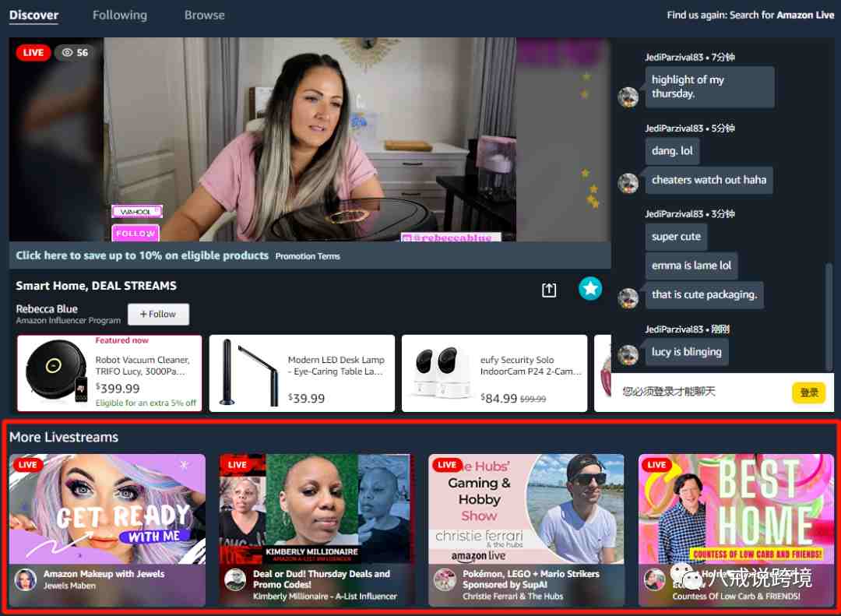
Task: Open Christie Ferrari & The Hubs avatar
Action: [445, 579]
